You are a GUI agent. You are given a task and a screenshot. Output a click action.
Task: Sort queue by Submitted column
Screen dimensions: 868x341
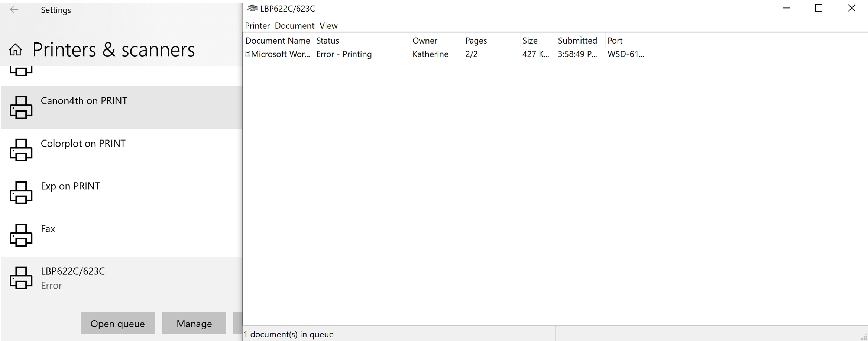(577, 41)
